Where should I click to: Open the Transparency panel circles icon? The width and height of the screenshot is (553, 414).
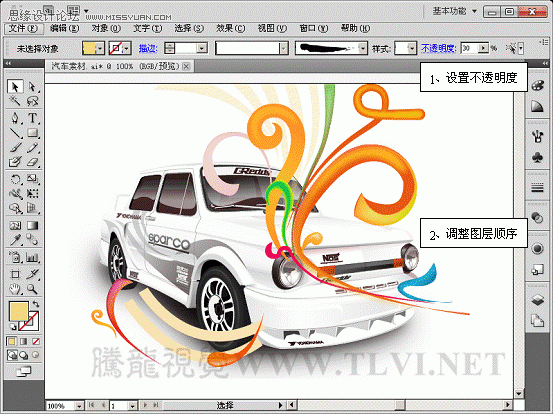click(x=537, y=218)
